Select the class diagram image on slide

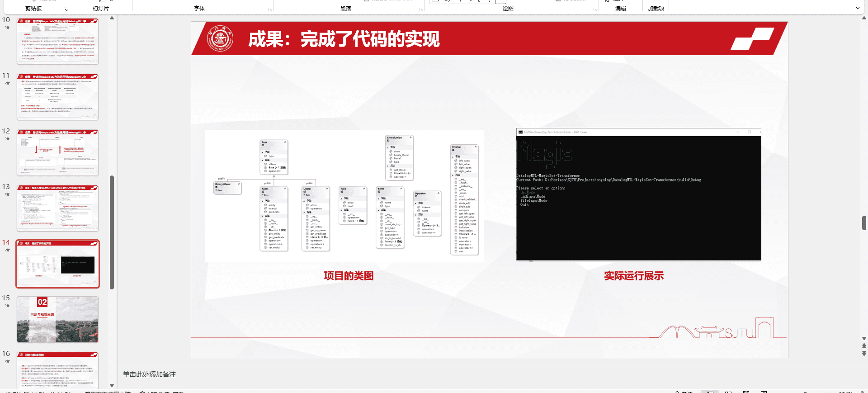pos(344,196)
